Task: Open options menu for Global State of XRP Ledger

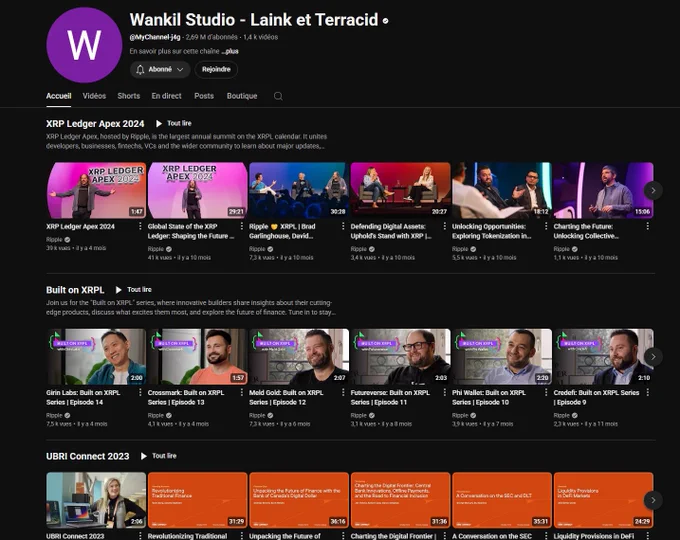Action: 242,226
